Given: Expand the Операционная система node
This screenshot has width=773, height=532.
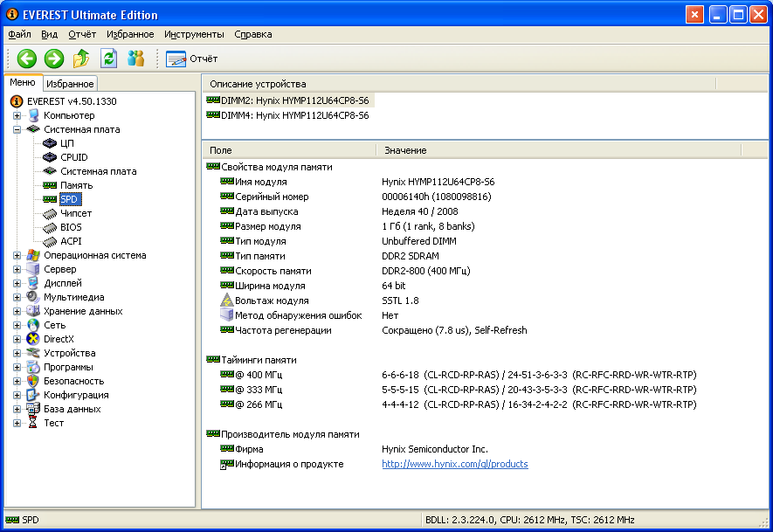Looking at the screenshot, I should [17, 255].
